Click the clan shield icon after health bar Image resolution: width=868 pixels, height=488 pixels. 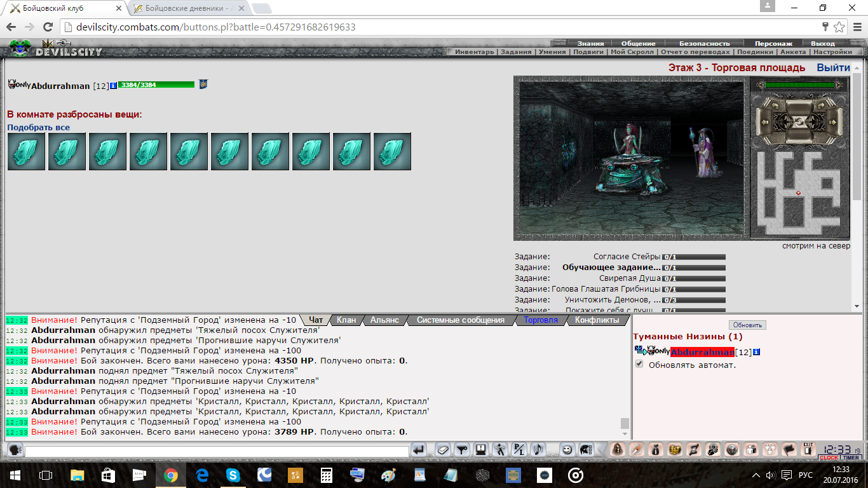click(x=203, y=84)
